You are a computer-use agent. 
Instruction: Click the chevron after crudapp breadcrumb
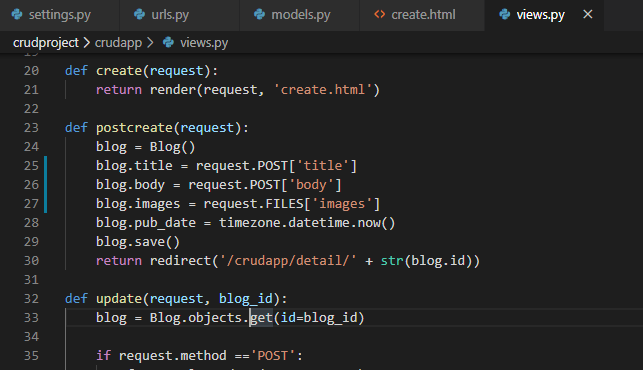(150, 43)
